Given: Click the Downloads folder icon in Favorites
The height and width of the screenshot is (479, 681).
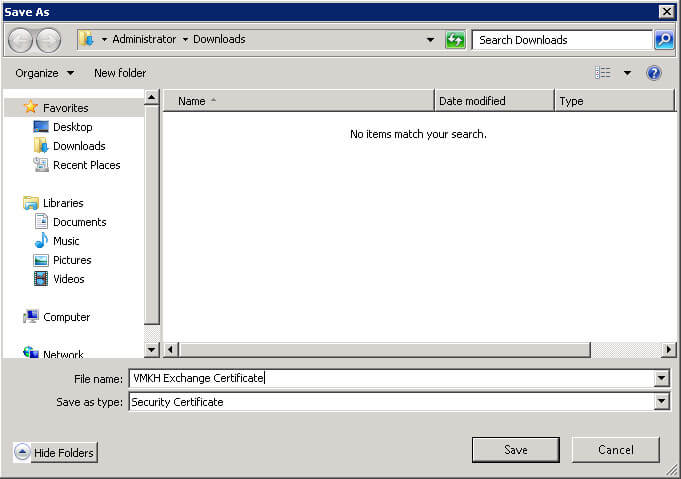Looking at the screenshot, I should coord(41,145).
